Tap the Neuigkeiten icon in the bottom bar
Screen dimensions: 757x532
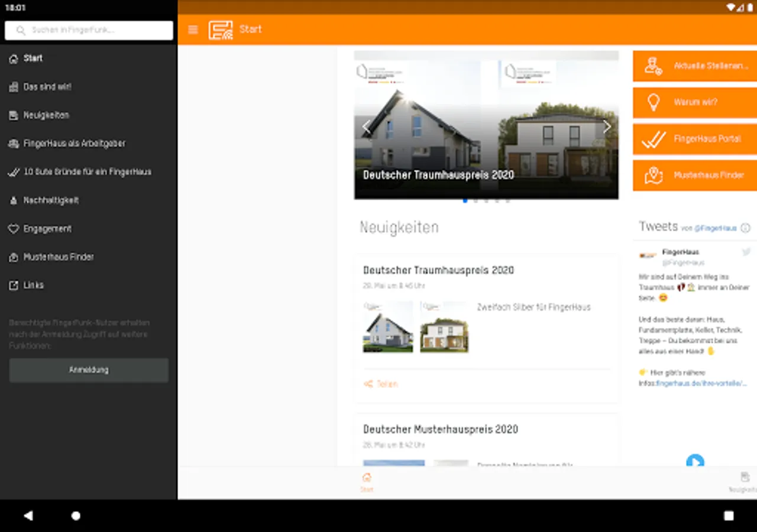[745, 477]
